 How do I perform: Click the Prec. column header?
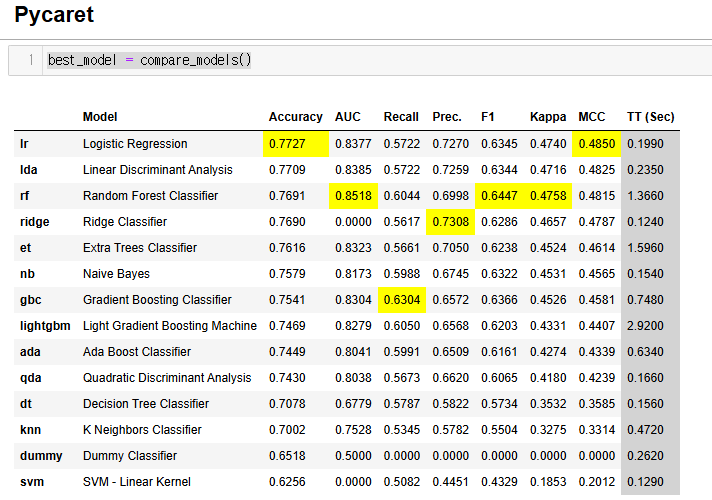pyautogui.click(x=447, y=117)
